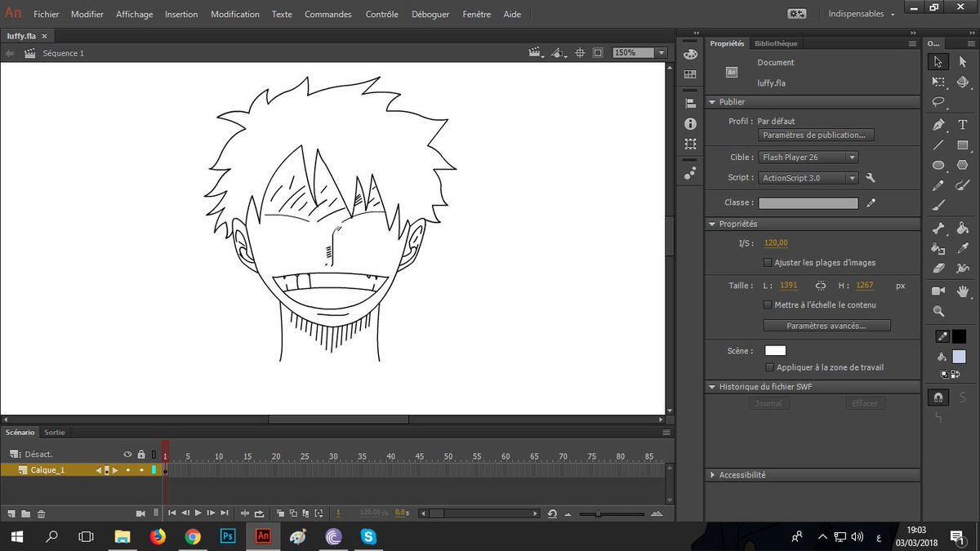
Task: Switch to the Sortie tab
Action: (x=55, y=432)
